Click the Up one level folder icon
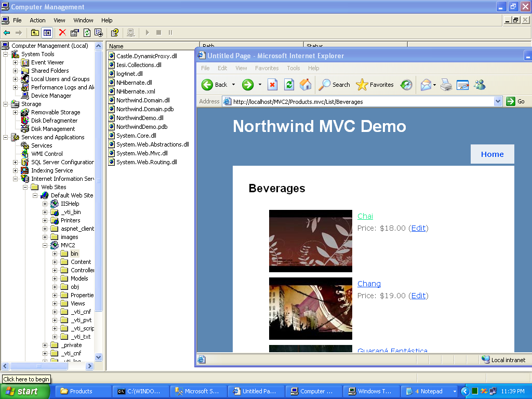Screen dimensions: 532x399 pyautogui.click(x=35, y=33)
